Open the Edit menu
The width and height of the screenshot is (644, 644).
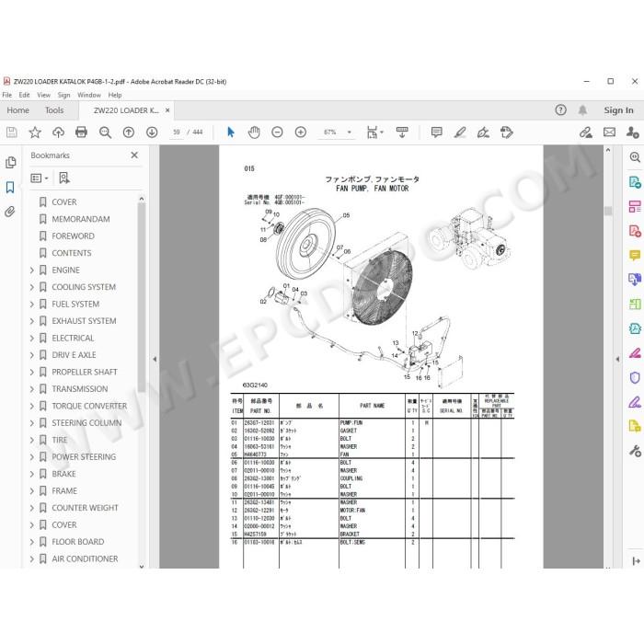pos(24,95)
